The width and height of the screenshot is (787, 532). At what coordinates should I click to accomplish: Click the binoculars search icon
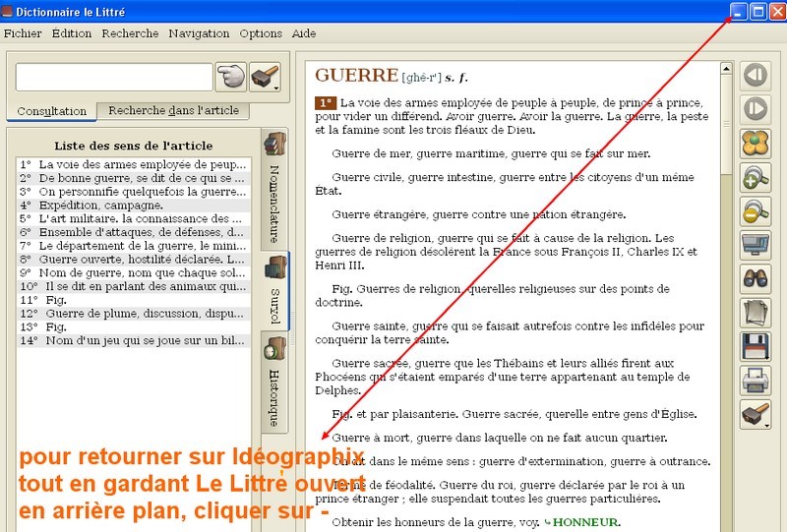756,278
